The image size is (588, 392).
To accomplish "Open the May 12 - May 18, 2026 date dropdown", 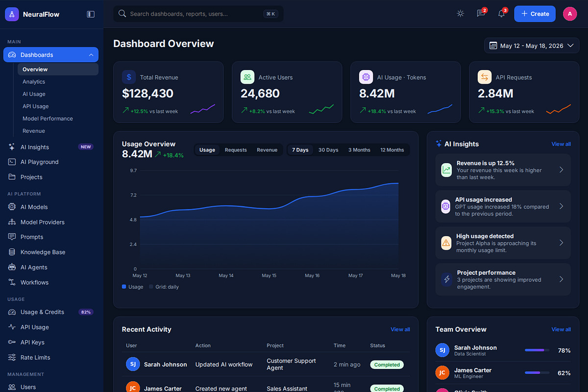I will [532, 46].
